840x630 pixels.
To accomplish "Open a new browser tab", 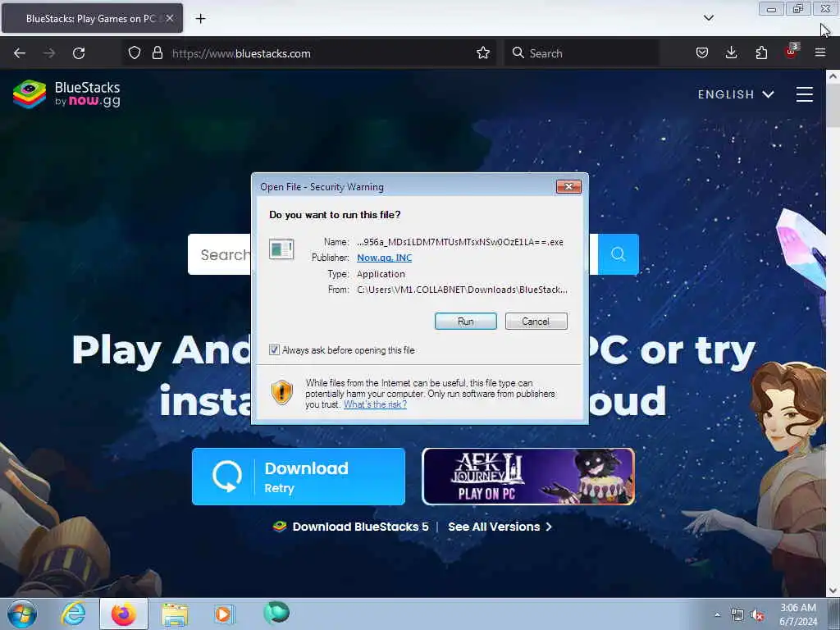I will [200, 19].
